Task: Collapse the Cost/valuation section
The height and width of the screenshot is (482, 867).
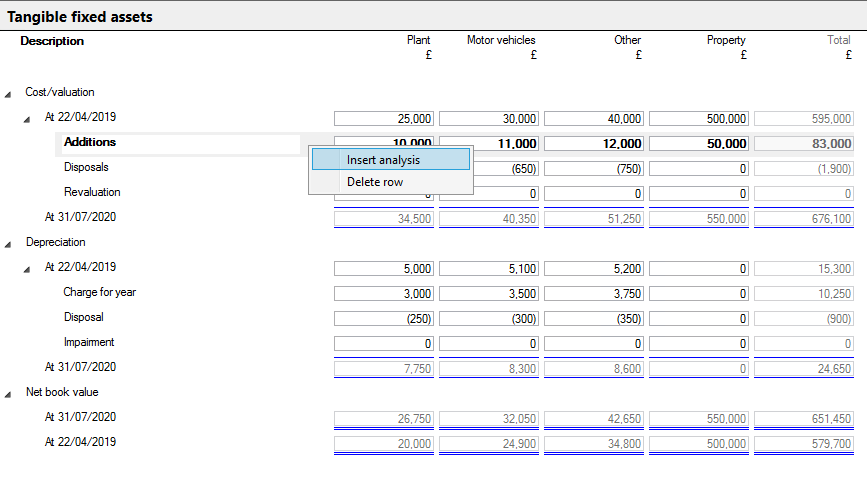Action: click(8, 95)
